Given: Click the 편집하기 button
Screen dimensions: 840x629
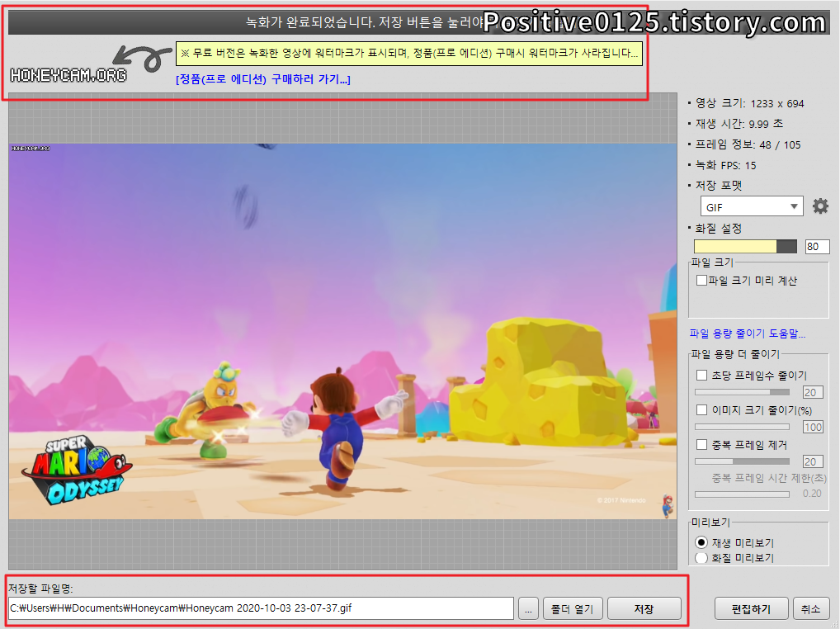Looking at the screenshot, I should point(751,608).
